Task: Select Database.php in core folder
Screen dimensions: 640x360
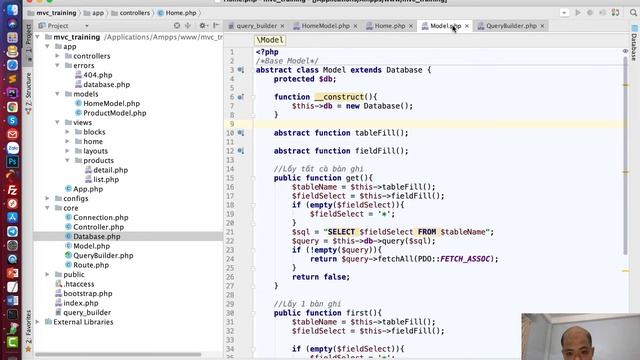Action: [x=97, y=236]
